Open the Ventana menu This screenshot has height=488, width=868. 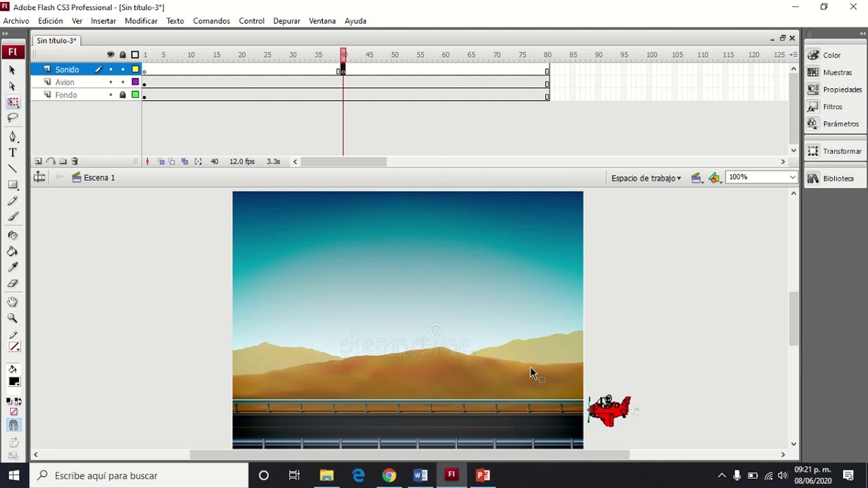[322, 21]
